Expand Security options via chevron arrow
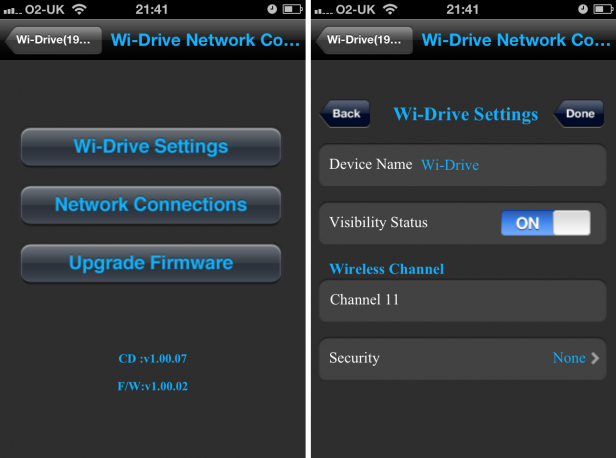 tap(595, 358)
